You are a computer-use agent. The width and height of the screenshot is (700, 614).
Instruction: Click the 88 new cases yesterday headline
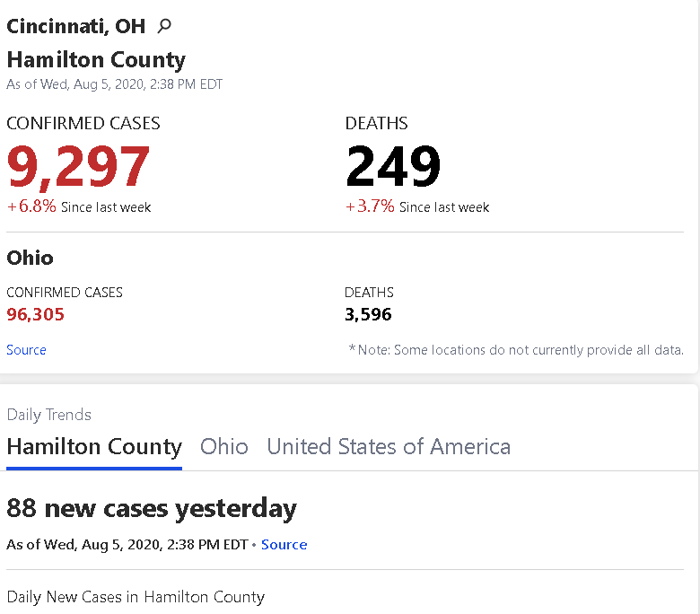point(152,509)
